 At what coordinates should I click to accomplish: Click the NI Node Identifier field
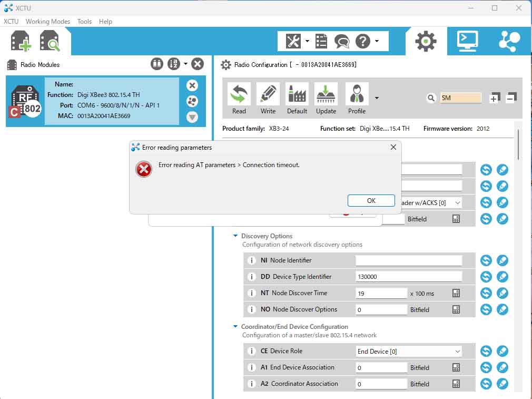(409, 260)
